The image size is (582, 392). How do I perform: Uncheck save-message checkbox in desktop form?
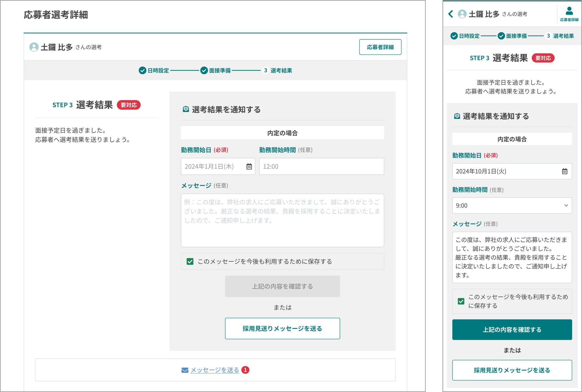click(190, 261)
